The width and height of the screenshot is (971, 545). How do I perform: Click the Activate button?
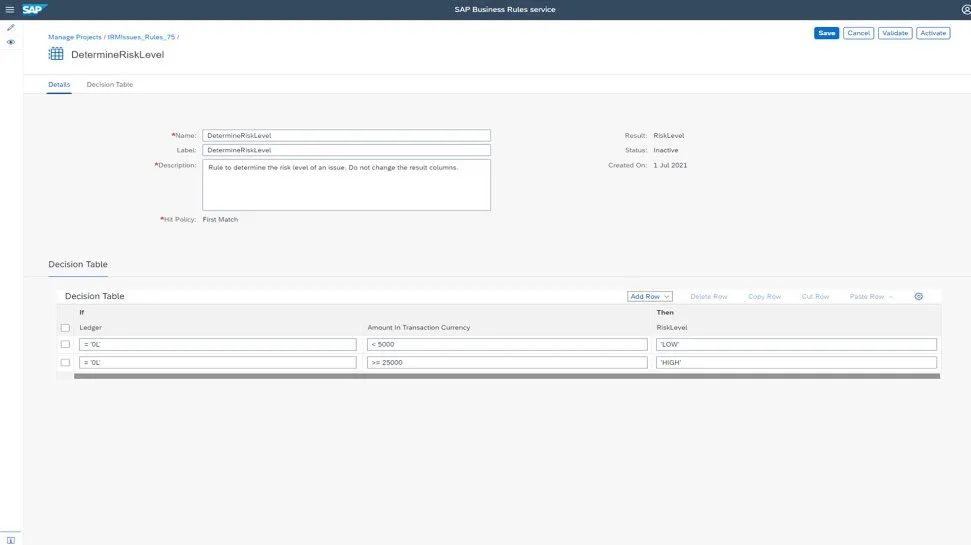click(932, 33)
